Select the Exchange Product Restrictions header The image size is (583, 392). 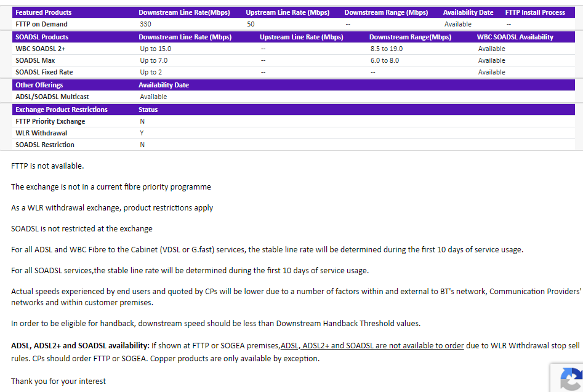tap(62, 110)
